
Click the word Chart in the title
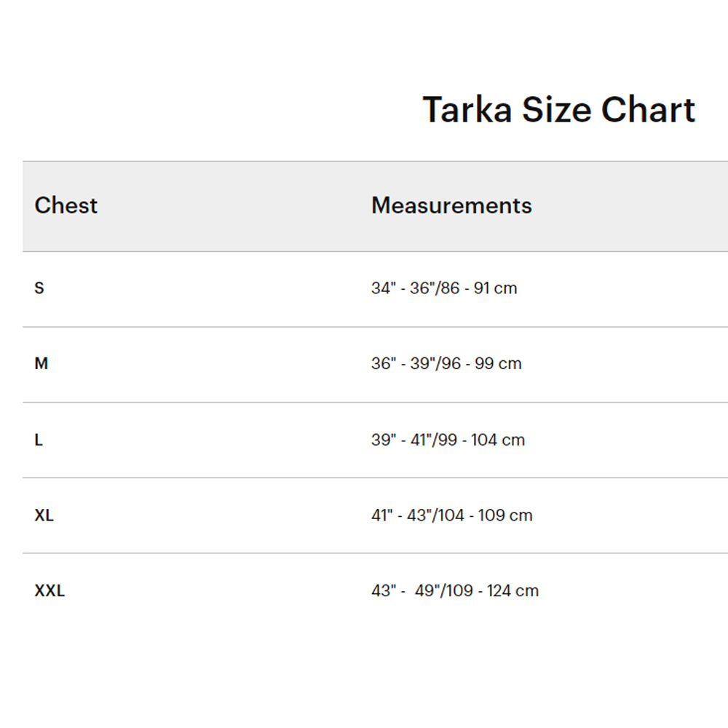point(648,110)
